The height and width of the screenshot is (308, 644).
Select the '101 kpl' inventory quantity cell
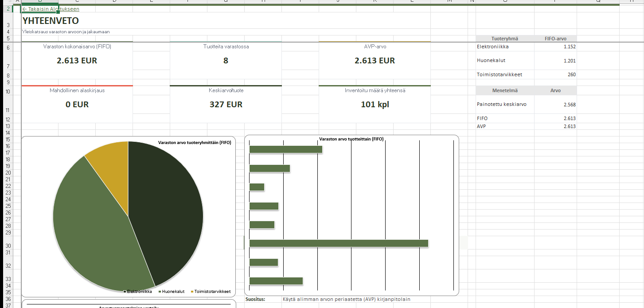(x=375, y=105)
